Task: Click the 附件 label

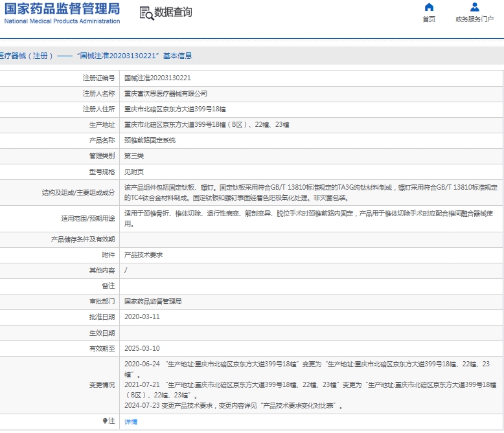Action: tap(108, 255)
